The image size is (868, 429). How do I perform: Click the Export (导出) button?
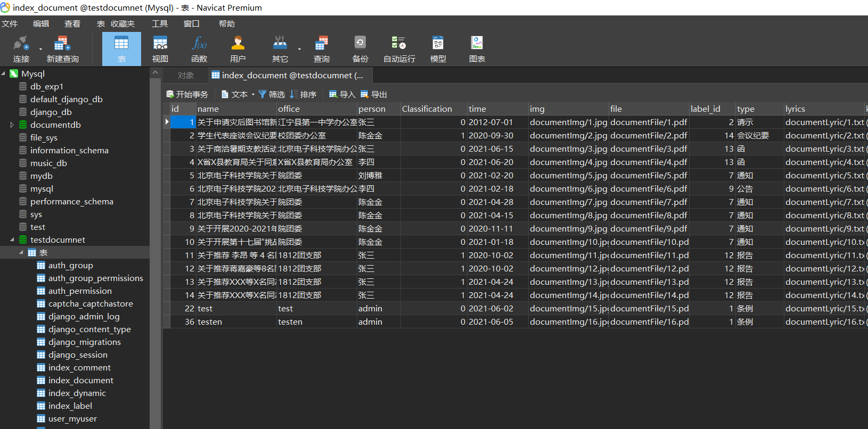374,94
